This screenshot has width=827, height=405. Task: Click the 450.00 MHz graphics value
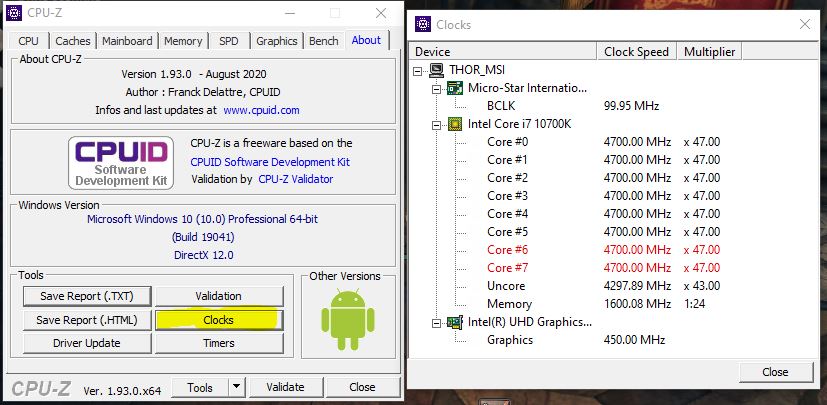pyautogui.click(x=634, y=340)
